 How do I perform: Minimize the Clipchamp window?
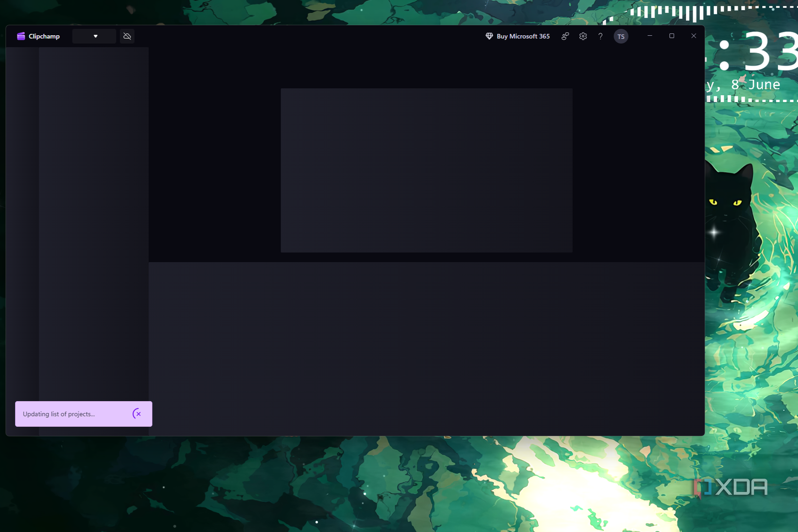coord(650,36)
